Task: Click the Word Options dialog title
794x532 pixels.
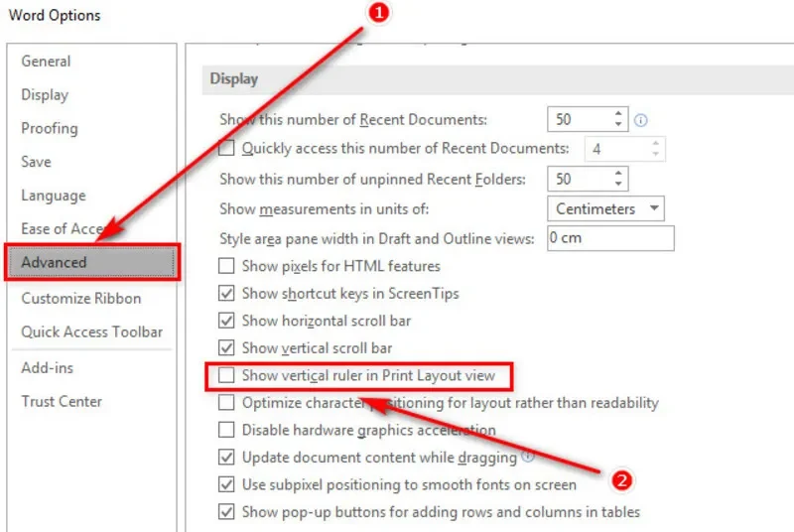Action: tap(55, 15)
